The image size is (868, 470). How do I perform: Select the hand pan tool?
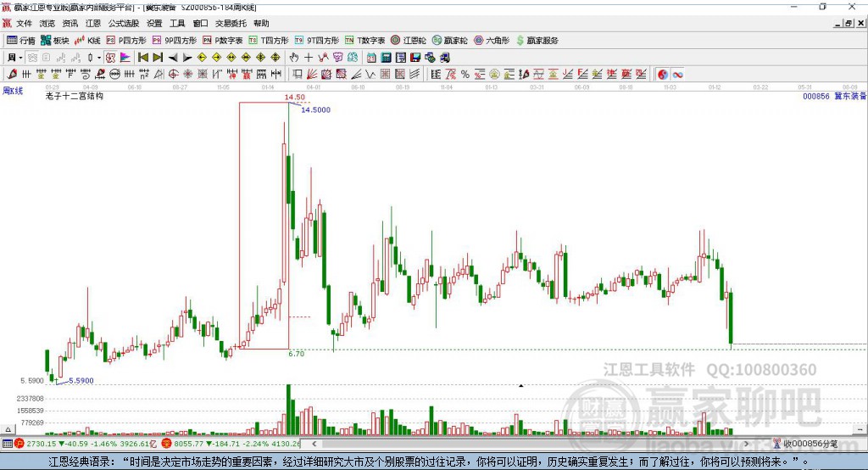294,58
